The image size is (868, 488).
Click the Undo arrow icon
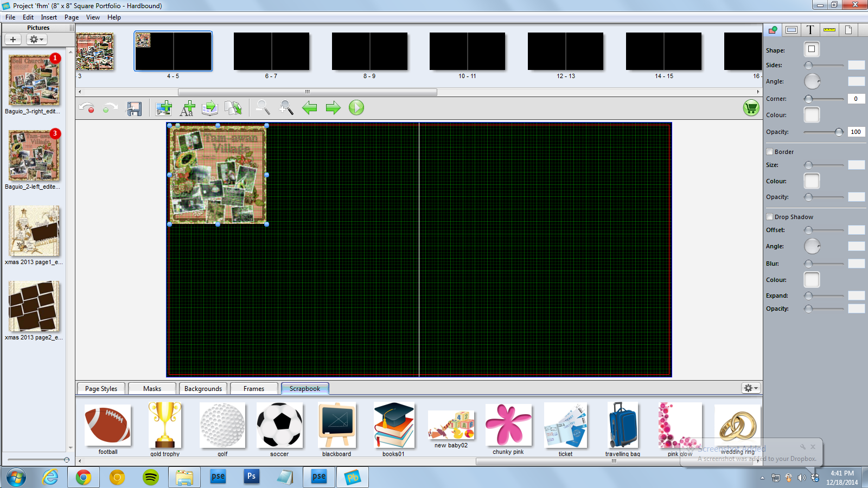tap(87, 108)
